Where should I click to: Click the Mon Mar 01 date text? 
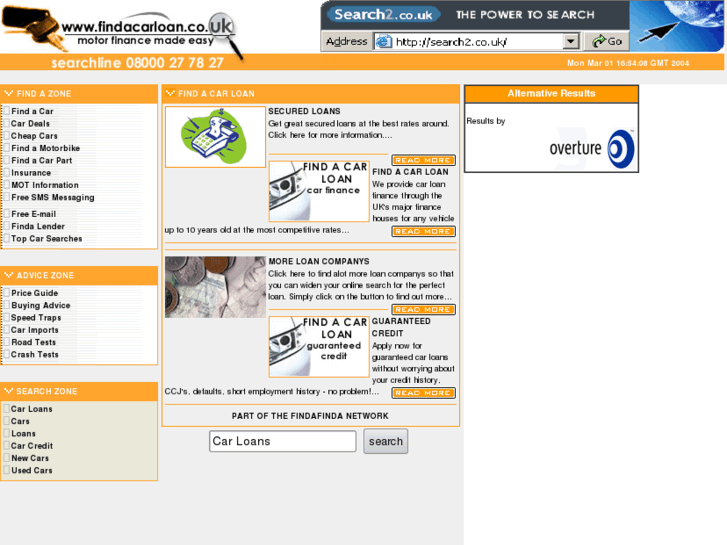(628, 63)
